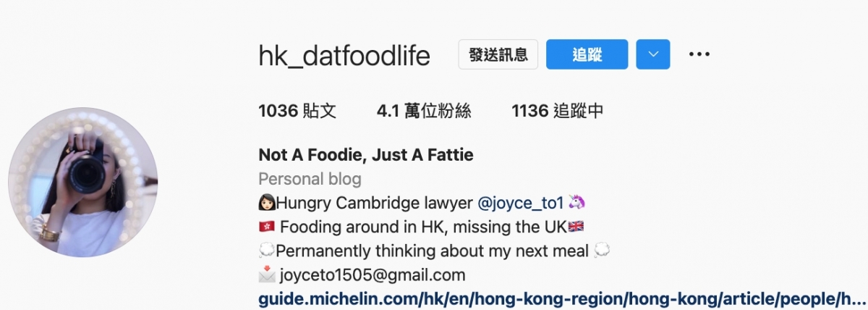The image size is (868, 310).
Task: Click the 發送訊息 message button
Action: (x=498, y=54)
